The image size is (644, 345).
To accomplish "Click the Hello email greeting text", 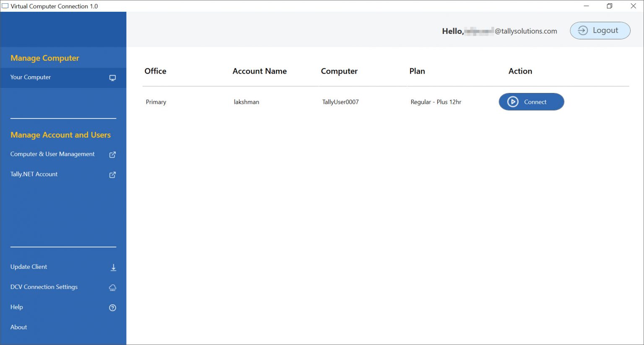I will coord(499,31).
